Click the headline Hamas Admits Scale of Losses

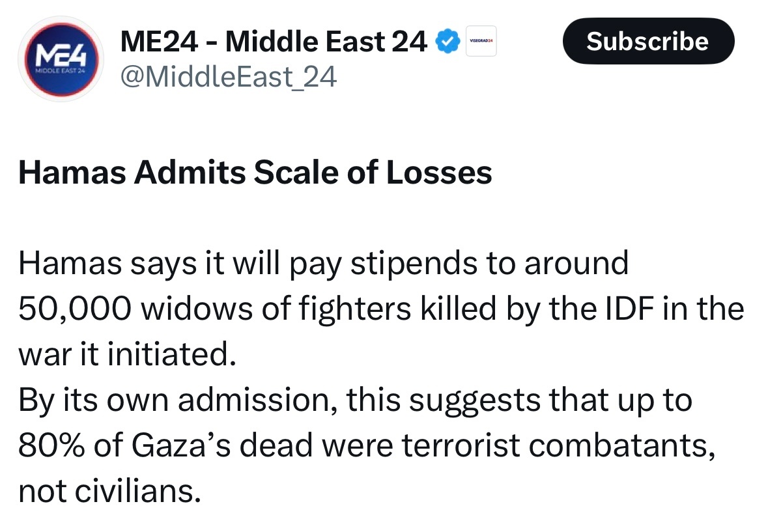pyautogui.click(x=255, y=173)
